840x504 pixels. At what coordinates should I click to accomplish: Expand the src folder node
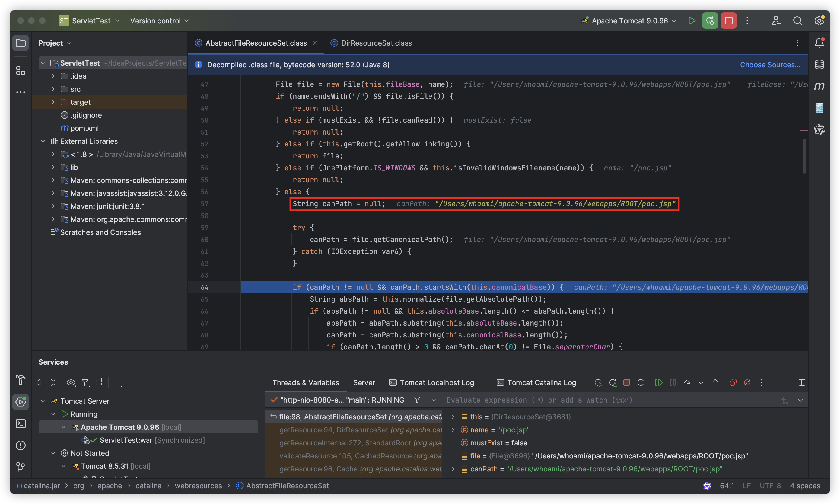53,89
